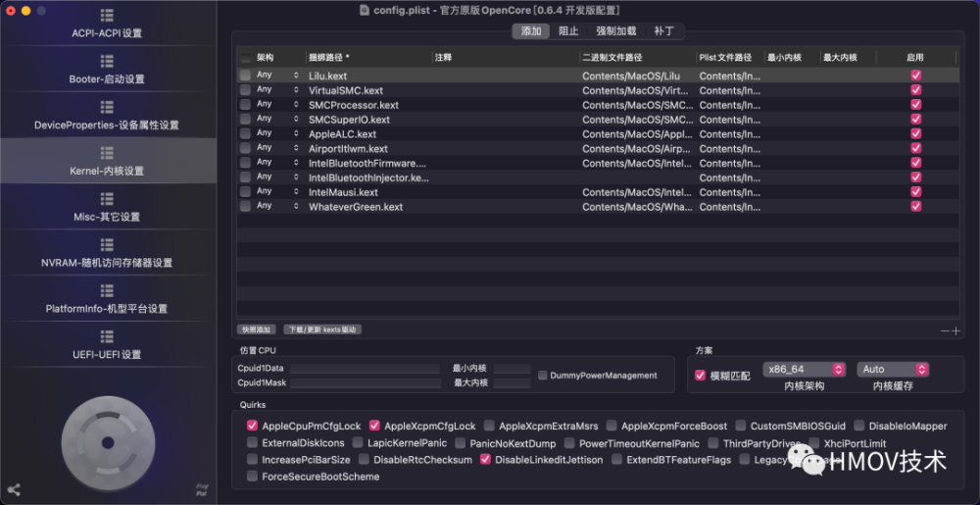Screen dimensions: 980x505
Task: Untick enabled for WhateverGreen.kext
Action: [915, 206]
